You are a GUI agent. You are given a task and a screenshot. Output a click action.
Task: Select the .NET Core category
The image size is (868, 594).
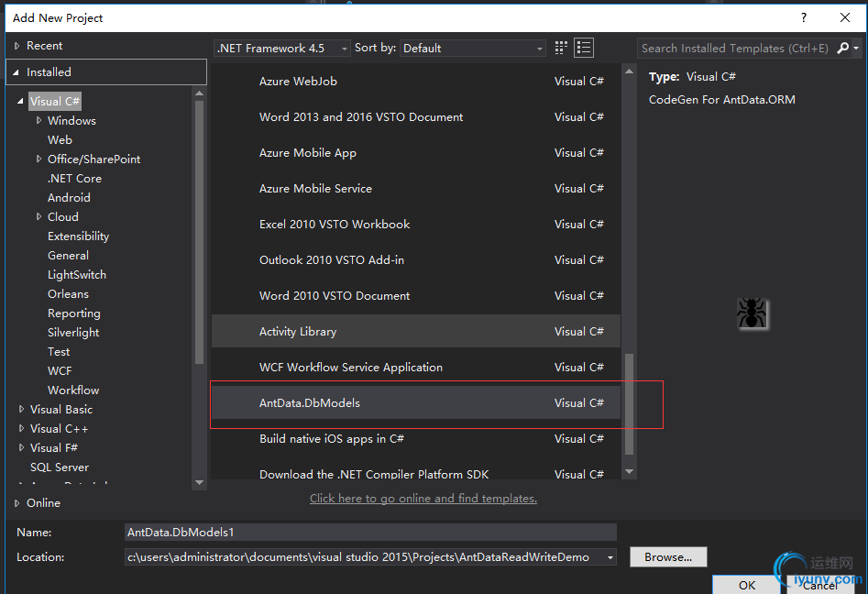(75, 178)
